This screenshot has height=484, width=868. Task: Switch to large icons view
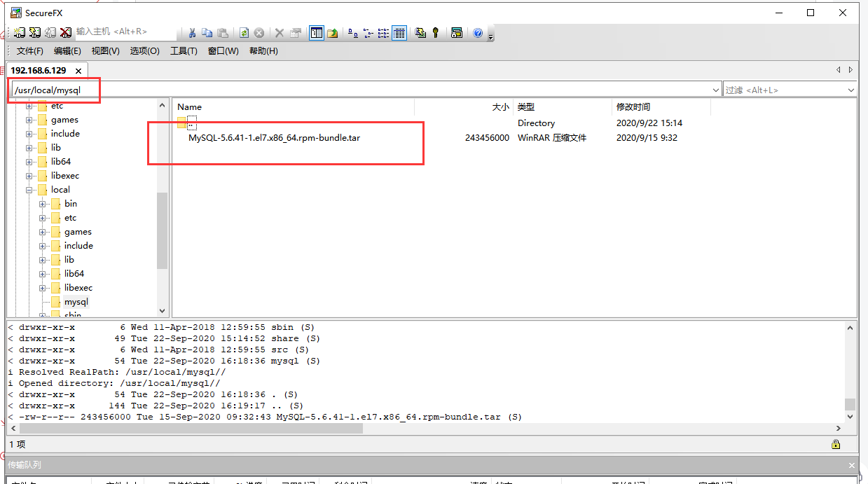(353, 32)
